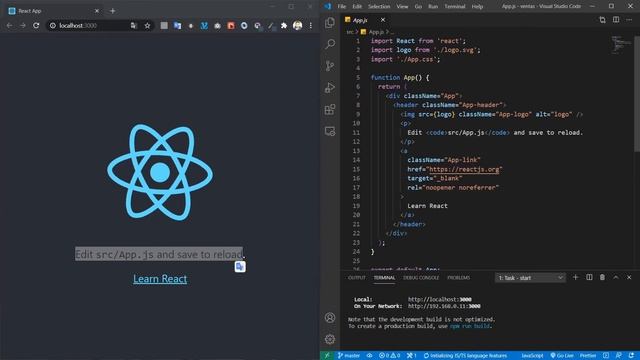Click the site info icon beside localhost
Image resolution: width=640 pixels, height=360 pixels.
click(53, 25)
